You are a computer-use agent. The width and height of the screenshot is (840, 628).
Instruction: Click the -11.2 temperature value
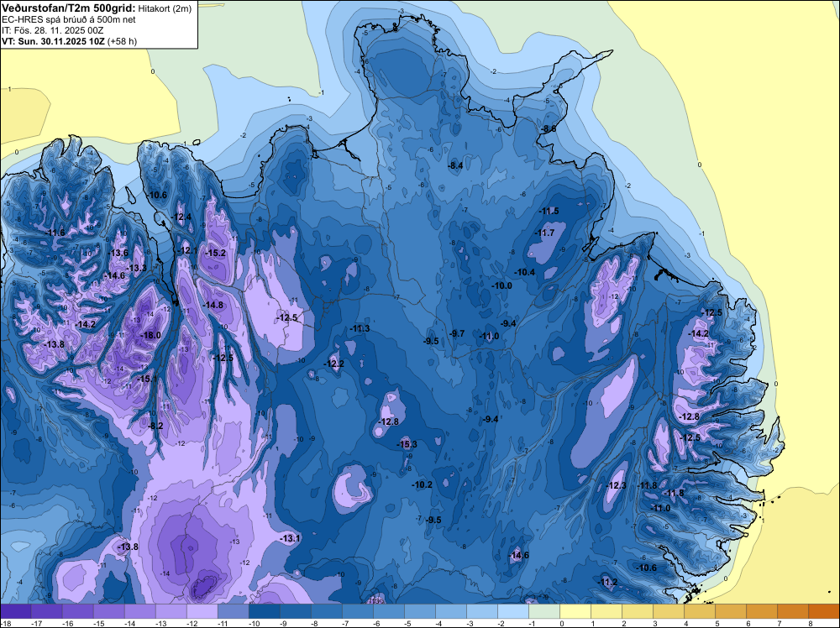point(607,583)
